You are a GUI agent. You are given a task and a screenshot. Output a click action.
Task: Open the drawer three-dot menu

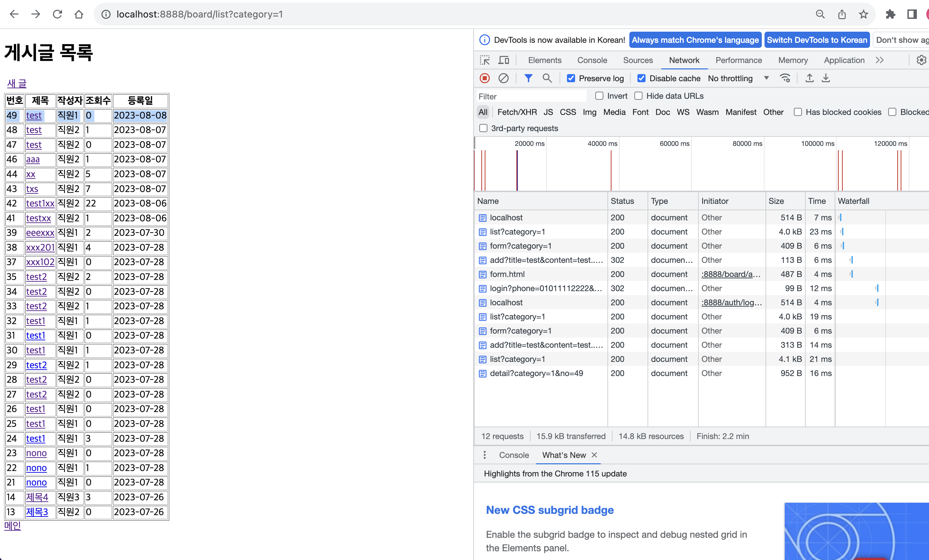[x=484, y=455]
